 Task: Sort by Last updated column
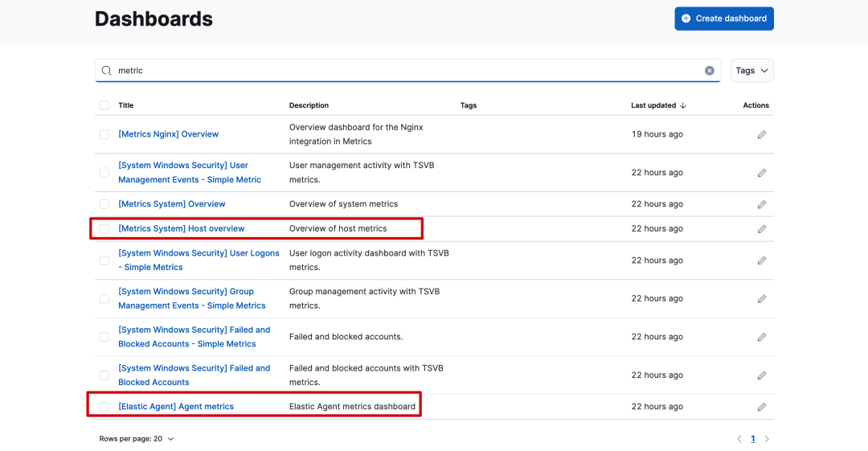coord(658,105)
